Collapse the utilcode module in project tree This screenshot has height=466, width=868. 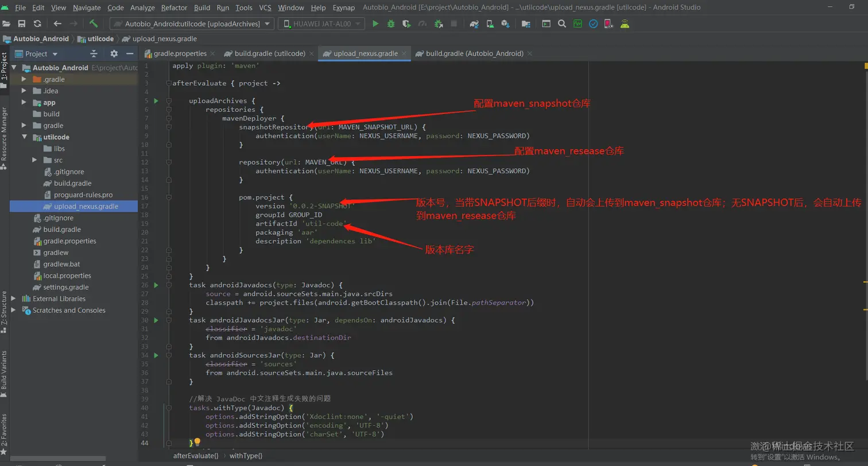24,137
